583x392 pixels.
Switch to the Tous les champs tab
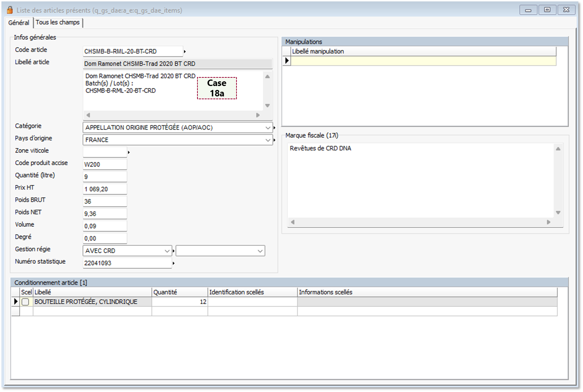(58, 23)
